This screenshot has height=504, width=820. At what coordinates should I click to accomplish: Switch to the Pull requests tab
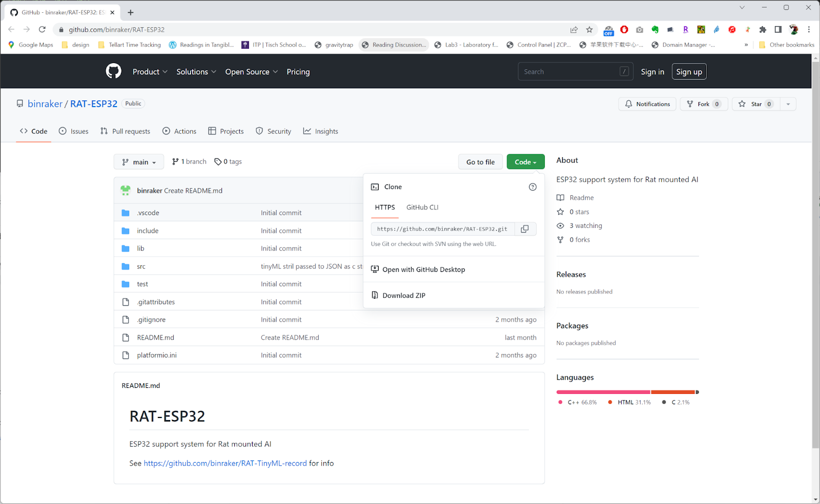coord(126,131)
